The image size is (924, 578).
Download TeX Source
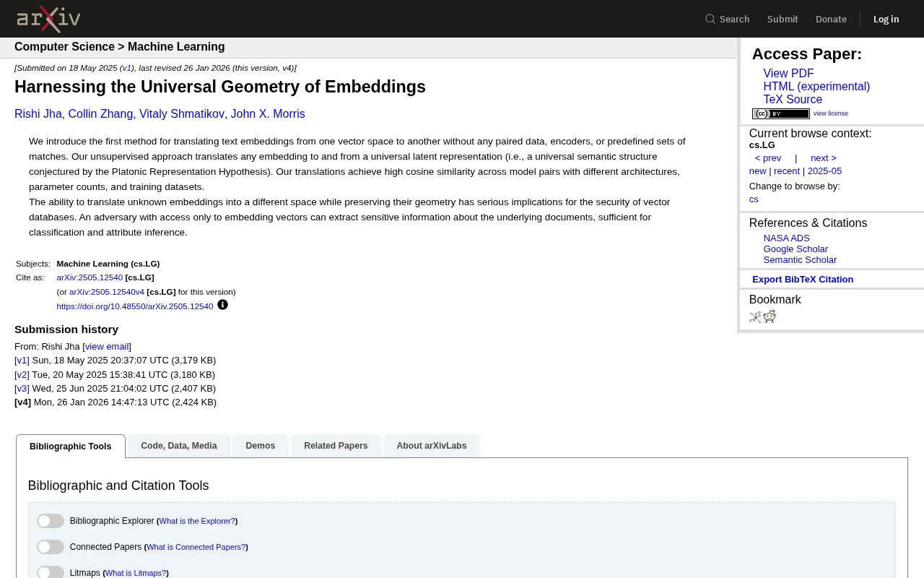coord(793,100)
